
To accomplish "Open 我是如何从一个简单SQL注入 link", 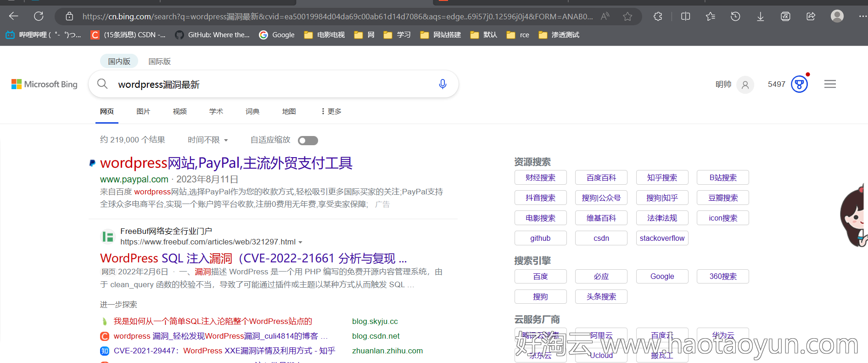I will click(213, 321).
